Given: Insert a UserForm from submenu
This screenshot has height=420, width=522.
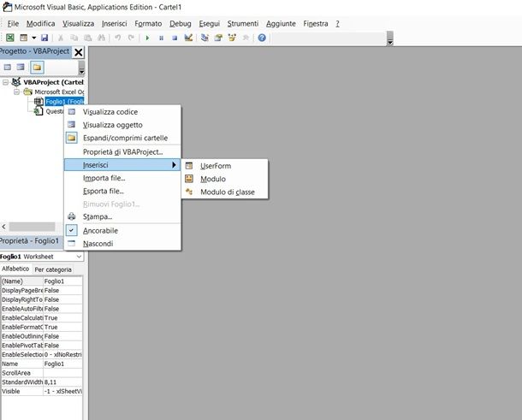Looking at the screenshot, I should (225, 166).
